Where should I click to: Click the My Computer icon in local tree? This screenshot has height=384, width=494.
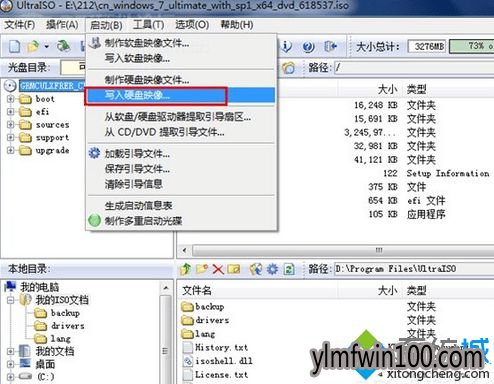click(x=10, y=286)
